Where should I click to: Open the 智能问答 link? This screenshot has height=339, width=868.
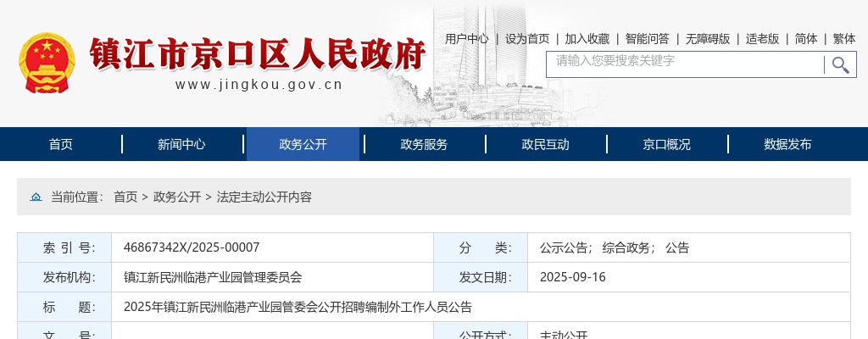pyautogui.click(x=648, y=38)
